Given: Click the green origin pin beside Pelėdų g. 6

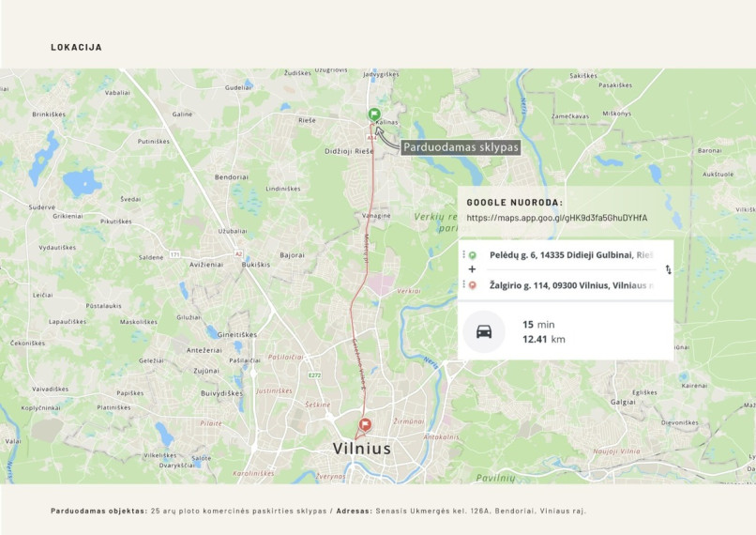Looking at the screenshot, I should pos(473,255).
